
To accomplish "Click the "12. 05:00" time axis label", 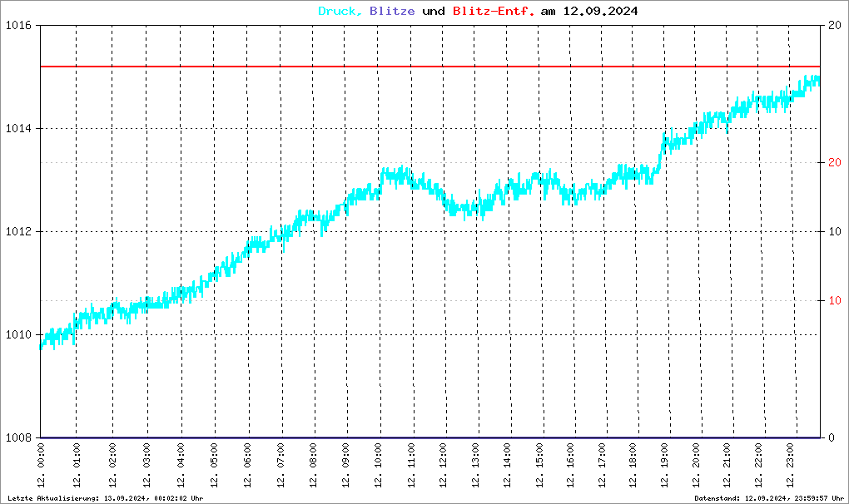I will (x=215, y=465).
